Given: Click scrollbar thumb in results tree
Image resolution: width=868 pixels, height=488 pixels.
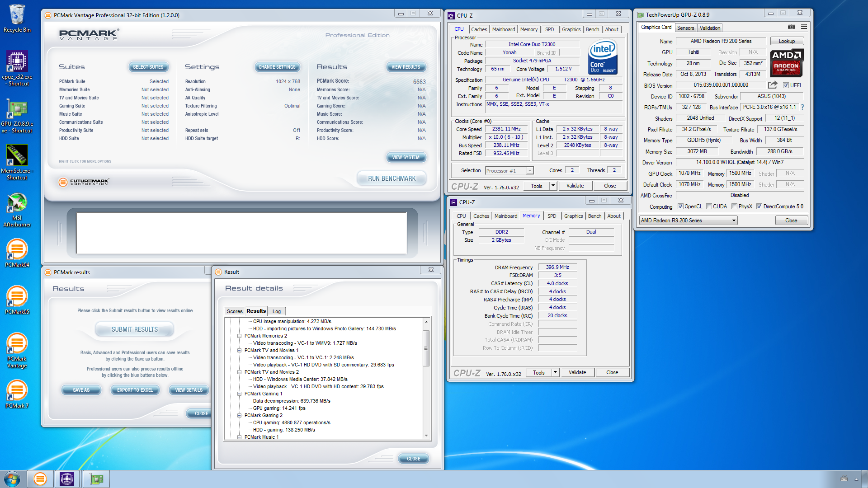Looking at the screenshot, I should click(426, 348).
